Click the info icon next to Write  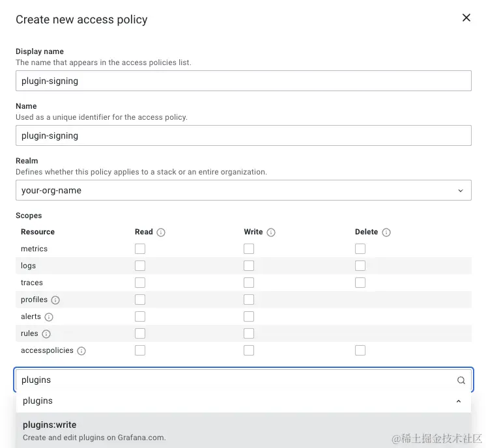pos(271,232)
